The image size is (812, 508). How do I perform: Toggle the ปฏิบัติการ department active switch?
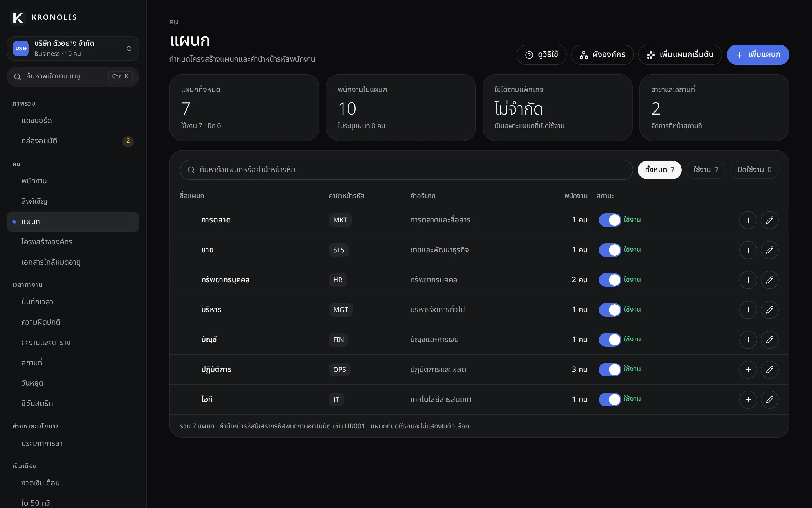coord(610,370)
